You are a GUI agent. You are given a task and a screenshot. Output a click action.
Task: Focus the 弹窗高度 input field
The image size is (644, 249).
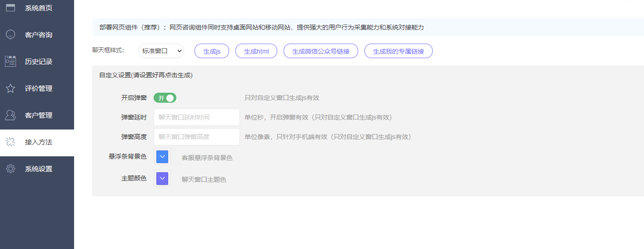point(197,137)
